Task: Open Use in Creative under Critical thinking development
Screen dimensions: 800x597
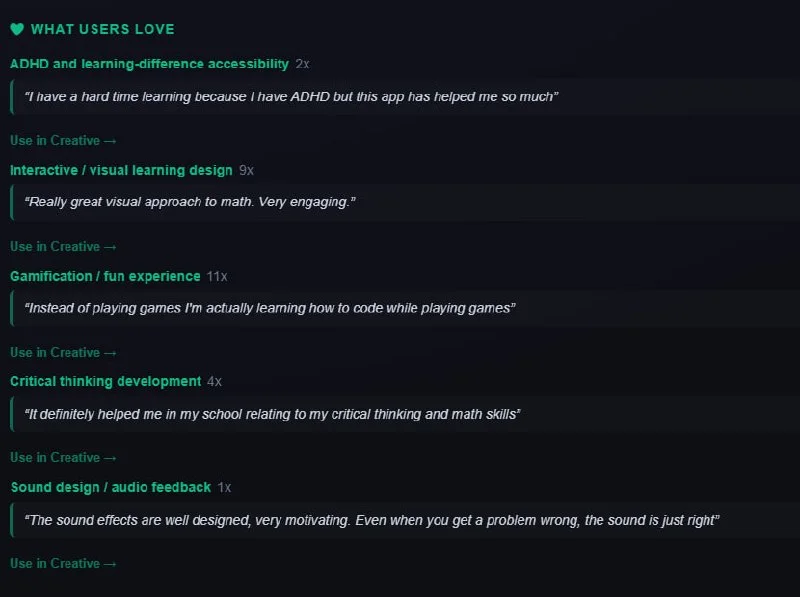Action: pos(63,458)
